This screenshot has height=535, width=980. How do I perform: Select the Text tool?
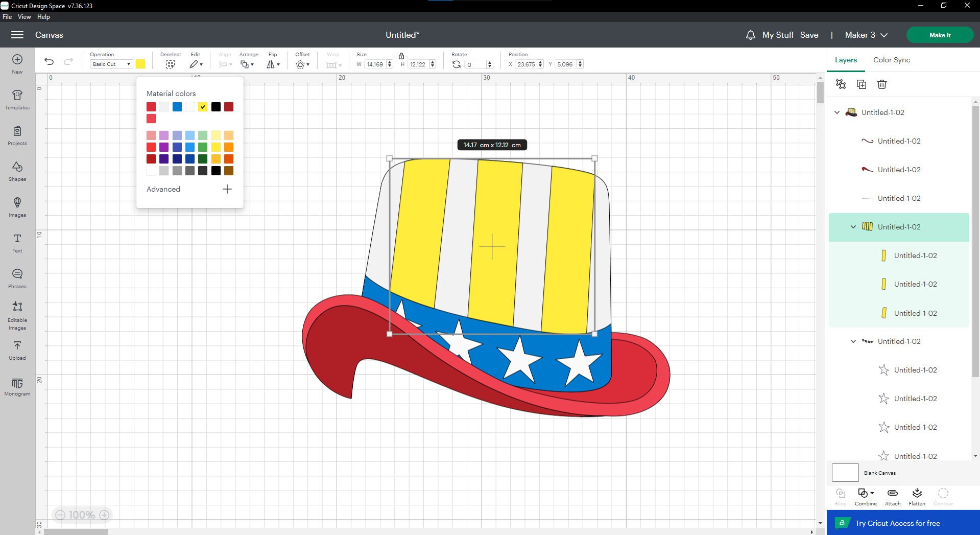coord(17,243)
